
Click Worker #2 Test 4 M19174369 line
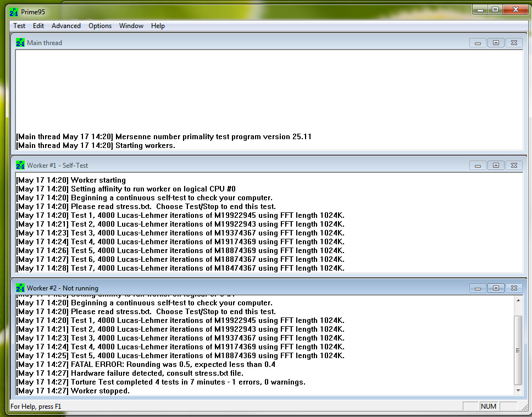point(180,347)
